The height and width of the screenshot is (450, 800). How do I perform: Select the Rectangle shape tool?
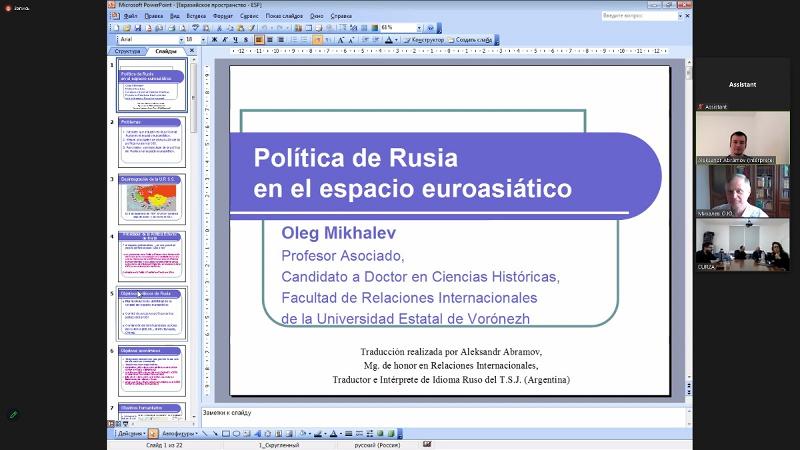[x=225, y=434]
